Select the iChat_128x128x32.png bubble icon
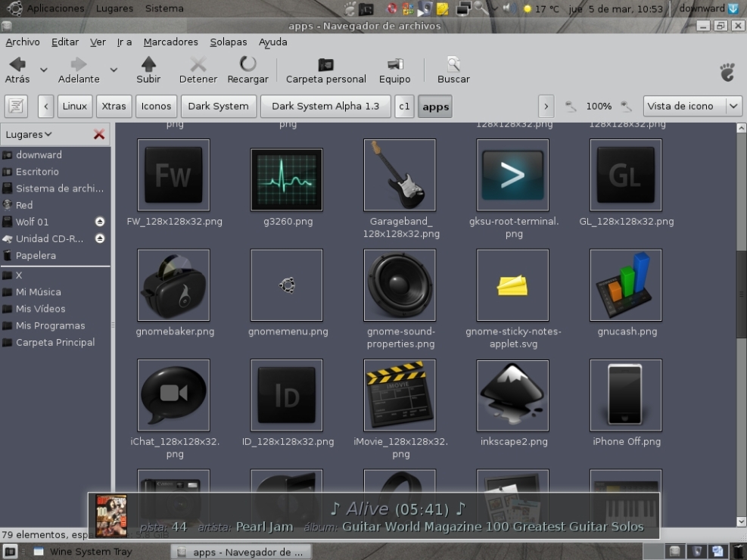Image resolution: width=747 pixels, height=560 pixels. [173, 395]
